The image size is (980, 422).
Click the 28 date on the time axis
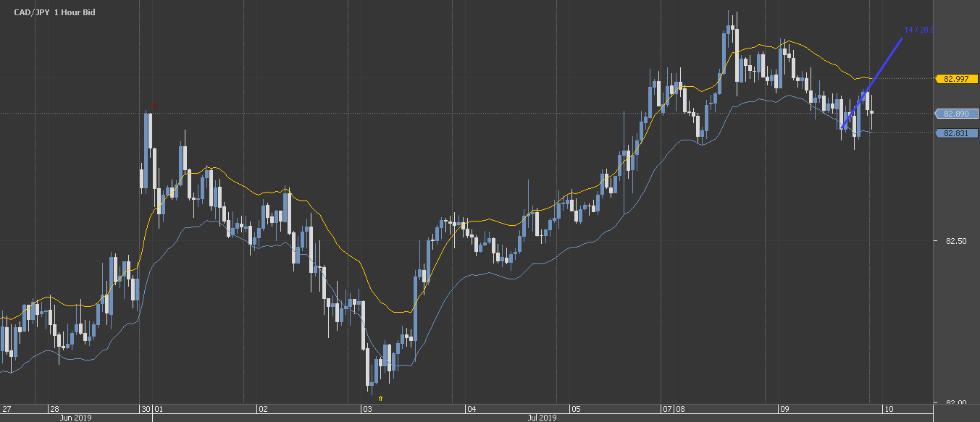pyautogui.click(x=54, y=409)
